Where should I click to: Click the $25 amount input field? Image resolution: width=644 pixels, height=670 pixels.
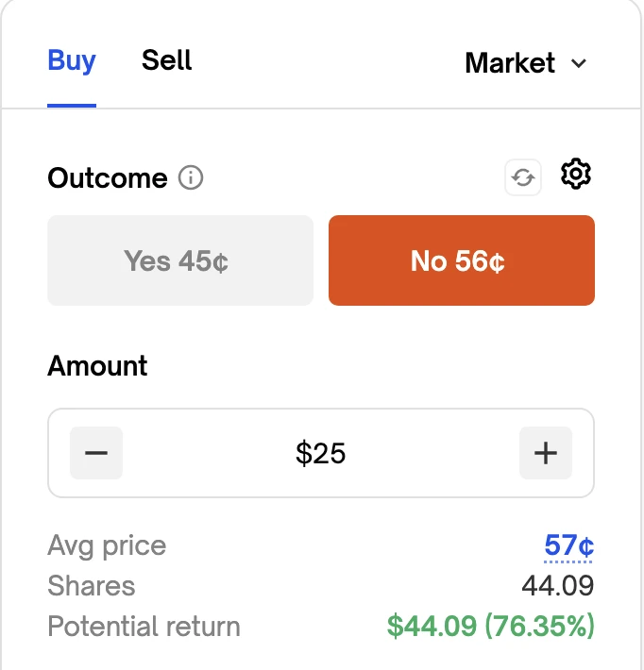pos(321,453)
